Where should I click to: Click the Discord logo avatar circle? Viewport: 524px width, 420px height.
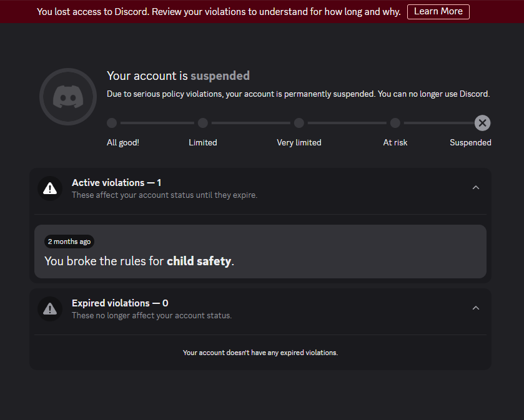(68, 97)
